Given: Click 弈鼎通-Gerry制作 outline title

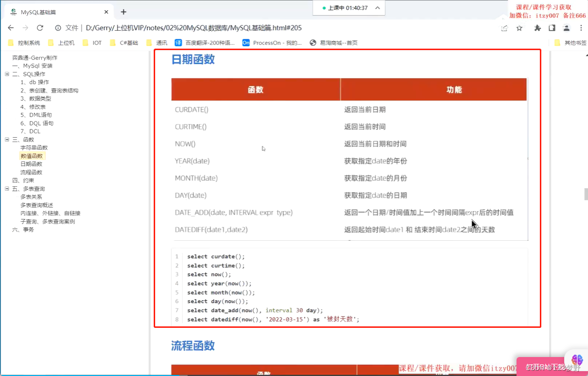Looking at the screenshot, I should (35, 58).
